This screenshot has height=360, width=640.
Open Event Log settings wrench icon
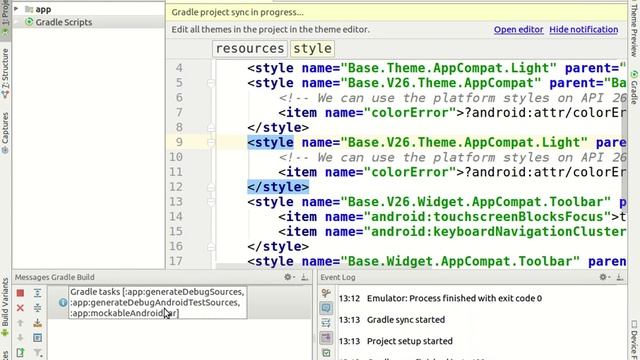click(x=326, y=293)
